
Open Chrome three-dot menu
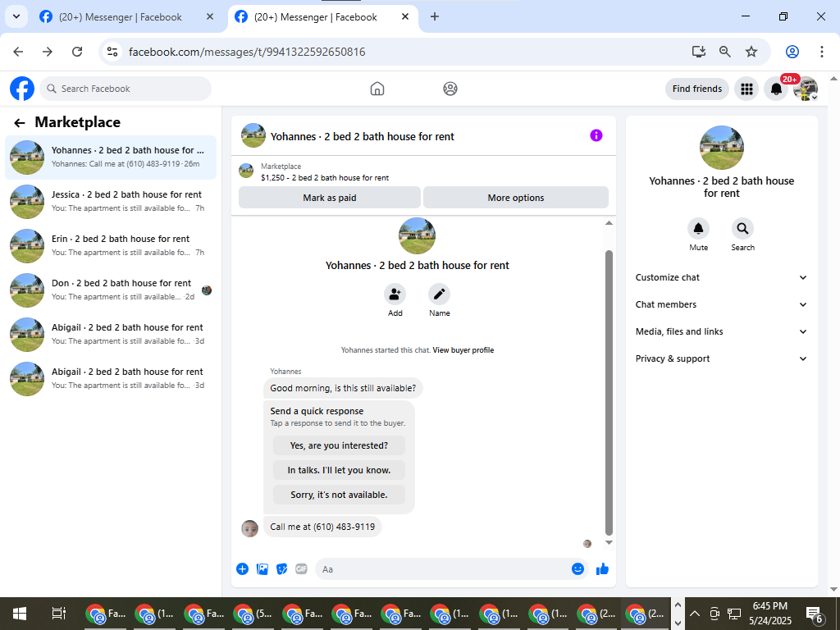pyautogui.click(x=822, y=52)
